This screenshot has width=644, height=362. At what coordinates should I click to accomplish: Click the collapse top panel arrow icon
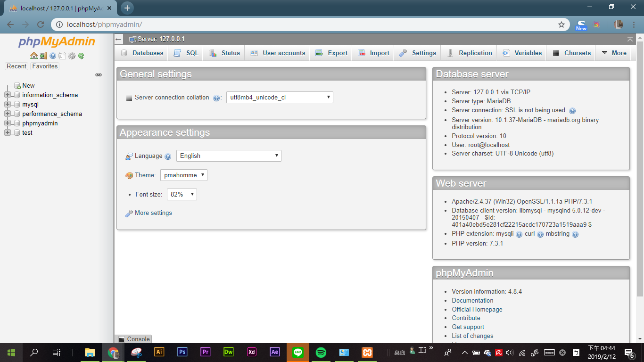(x=630, y=39)
